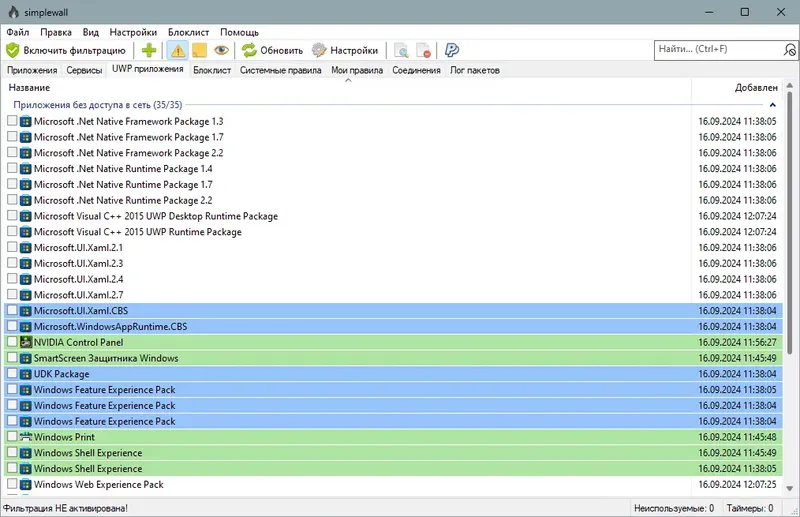Viewport: 800px width, 517px height.
Task: Check the Net Native Framework Package 1.3 box
Action: coord(12,120)
